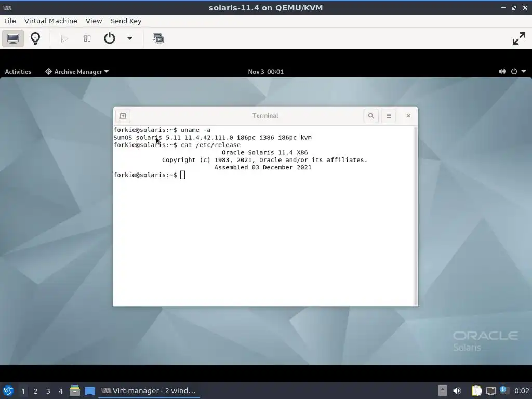Image resolution: width=532 pixels, height=399 pixels.
Task: Click the Terminal vertical scrollbar
Action: click(x=415, y=216)
